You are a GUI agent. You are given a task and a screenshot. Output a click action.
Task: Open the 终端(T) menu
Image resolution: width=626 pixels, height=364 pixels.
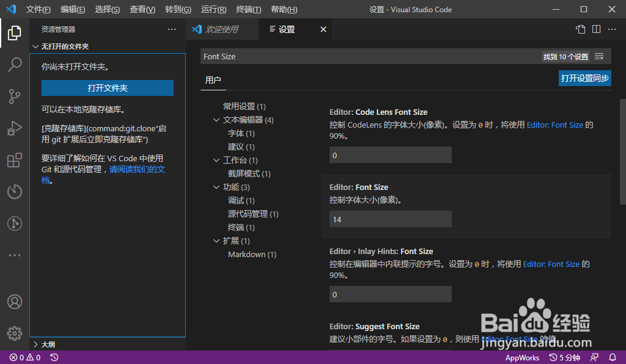click(249, 10)
